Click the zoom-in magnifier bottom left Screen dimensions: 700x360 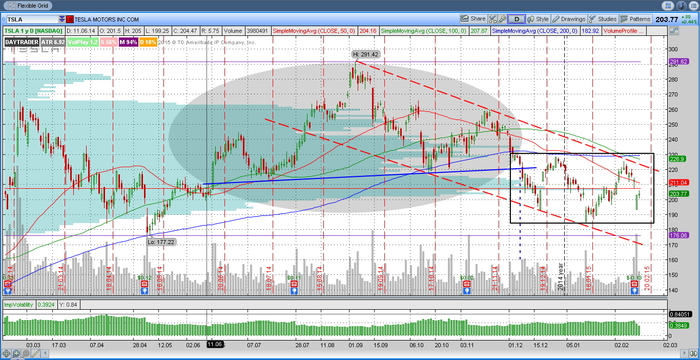17,354
